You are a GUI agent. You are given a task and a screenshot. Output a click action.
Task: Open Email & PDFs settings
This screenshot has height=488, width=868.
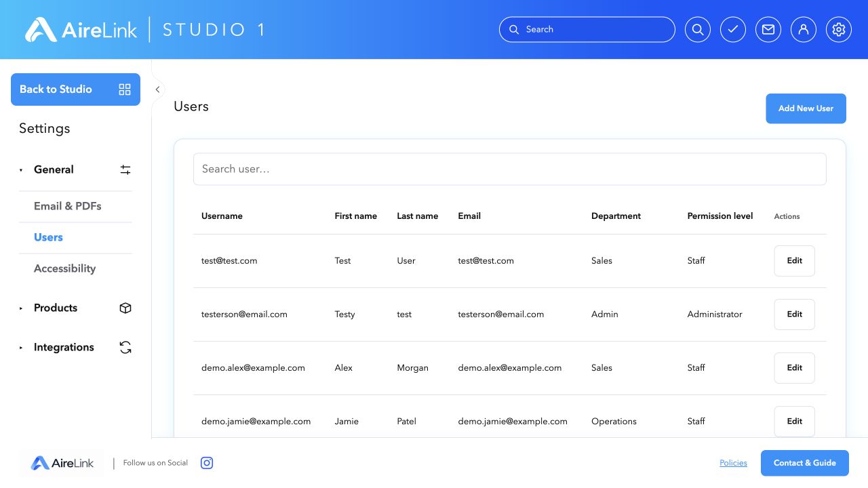pyautogui.click(x=68, y=206)
